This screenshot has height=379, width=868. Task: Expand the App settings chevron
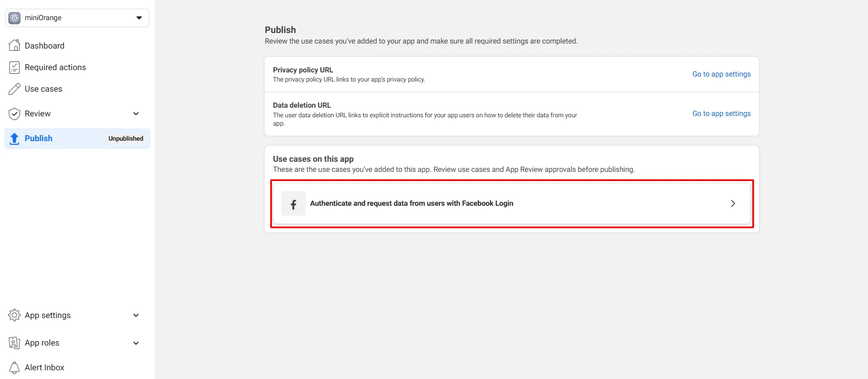[x=136, y=315]
